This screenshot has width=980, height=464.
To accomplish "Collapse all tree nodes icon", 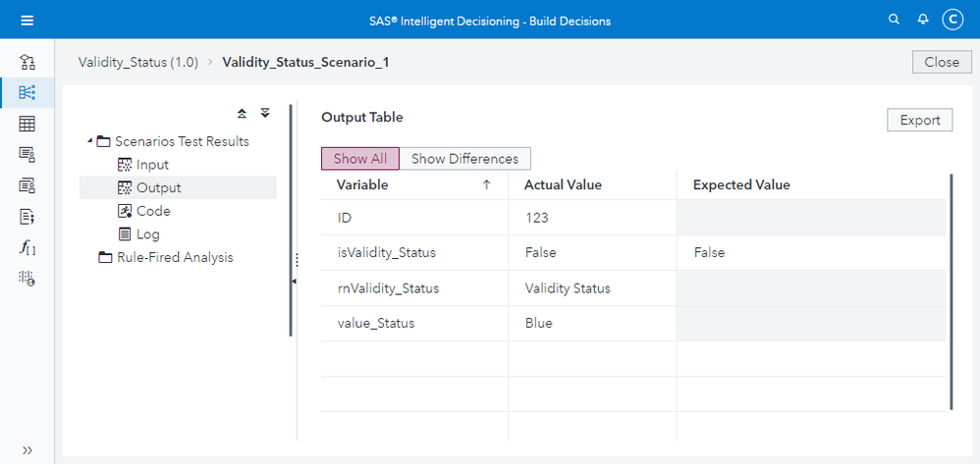I will click(x=243, y=114).
